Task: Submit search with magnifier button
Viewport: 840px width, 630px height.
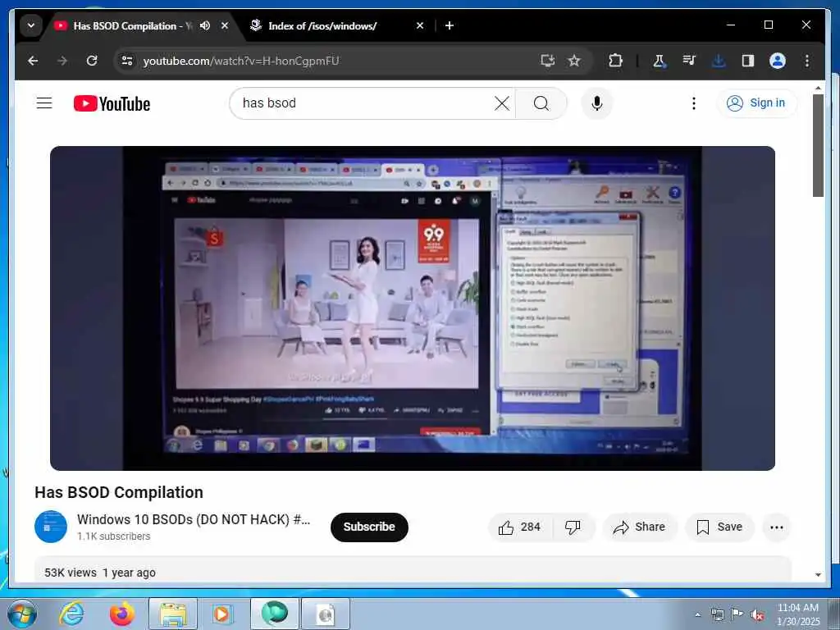Action: pyautogui.click(x=541, y=103)
